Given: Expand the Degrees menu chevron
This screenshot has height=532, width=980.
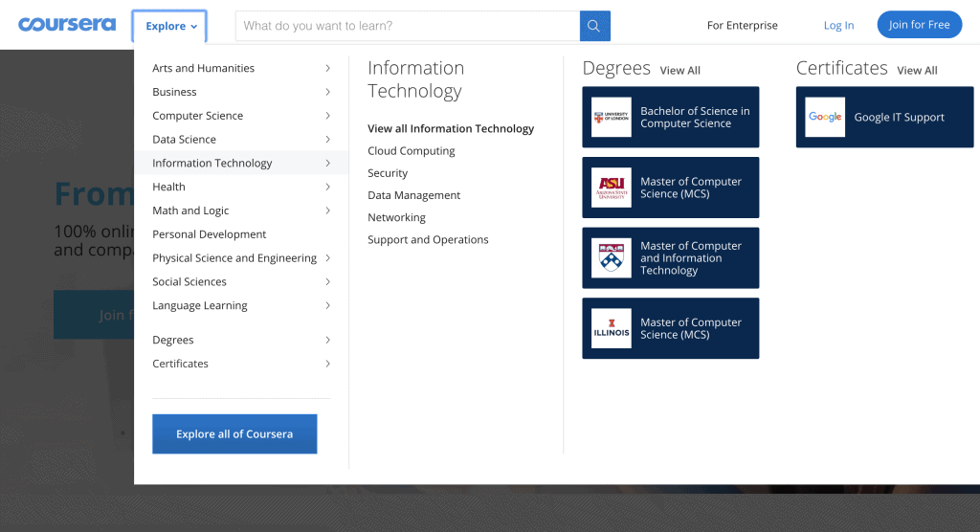Looking at the screenshot, I should tap(327, 340).
